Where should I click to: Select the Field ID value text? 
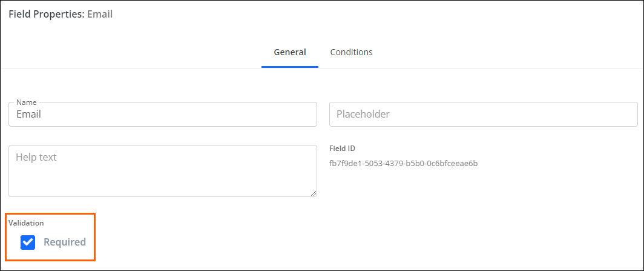pyautogui.click(x=403, y=164)
